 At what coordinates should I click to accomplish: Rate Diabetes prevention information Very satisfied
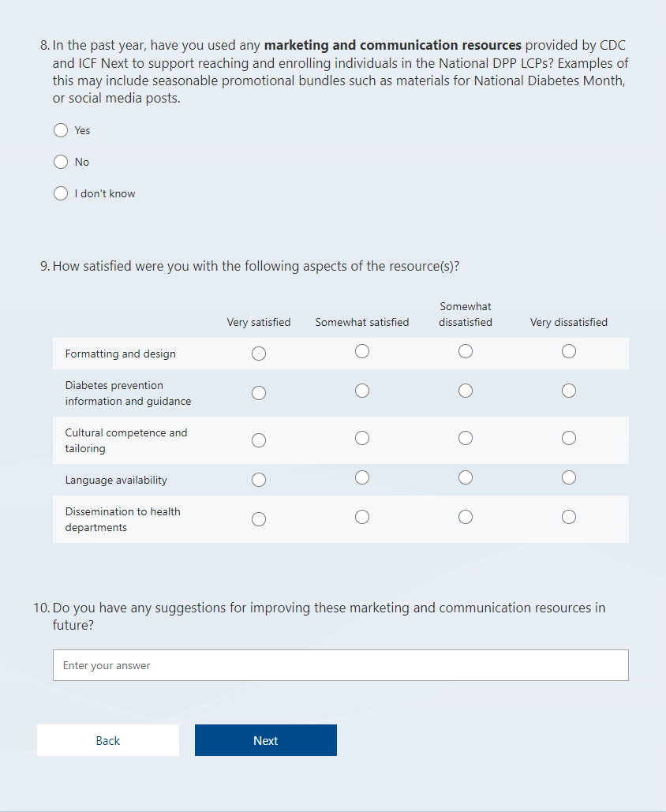click(259, 393)
